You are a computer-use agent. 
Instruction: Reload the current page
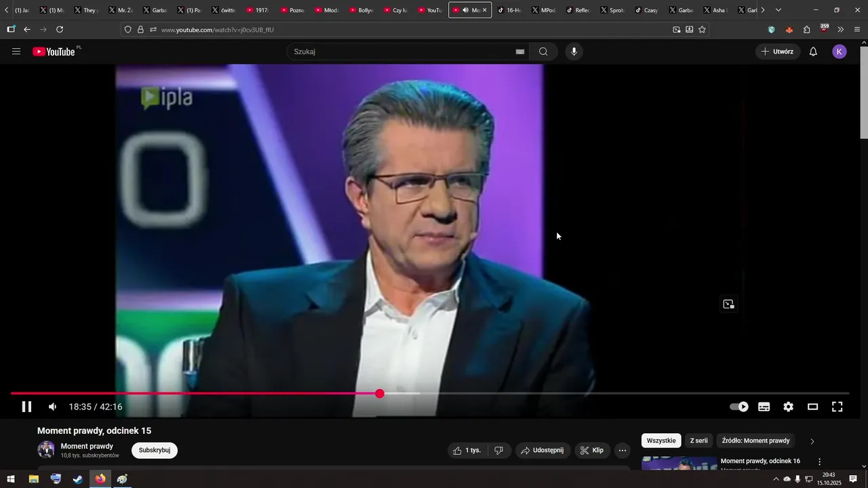click(60, 30)
